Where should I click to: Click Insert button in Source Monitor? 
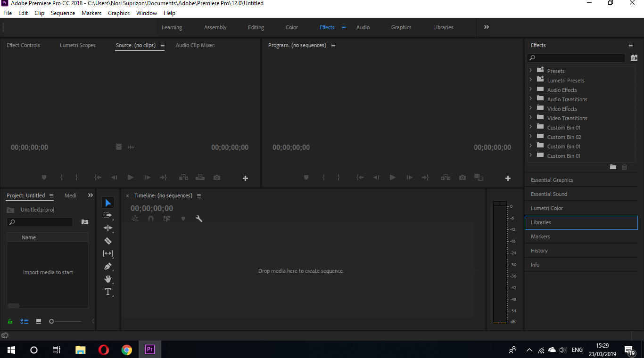(183, 178)
